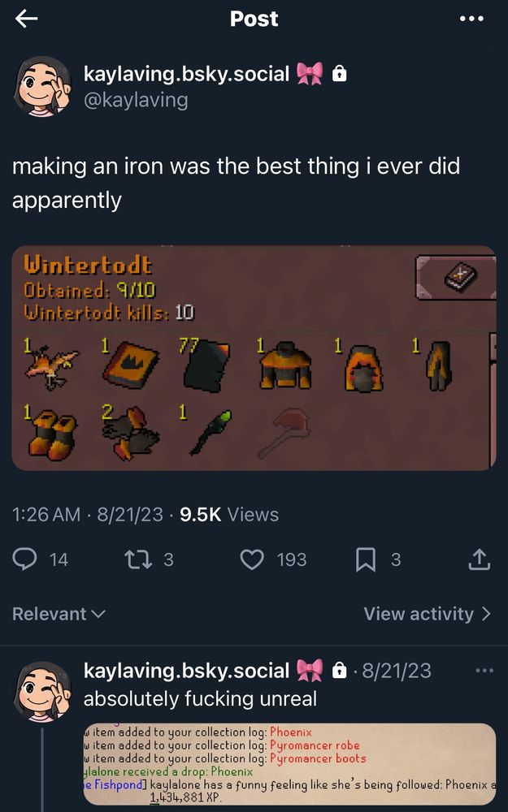
Task: Open the kaylaving profile avatar at top
Action: tap(42, 86)
